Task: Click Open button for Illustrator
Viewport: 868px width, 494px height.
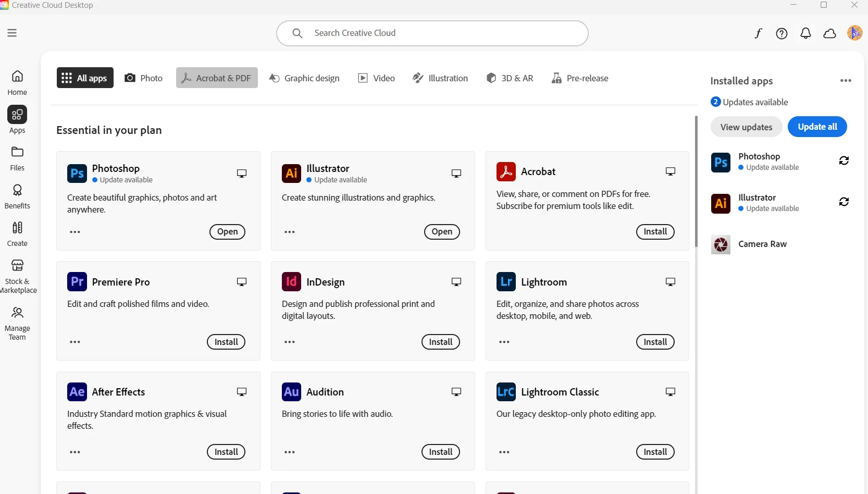Action: [442, 232]
